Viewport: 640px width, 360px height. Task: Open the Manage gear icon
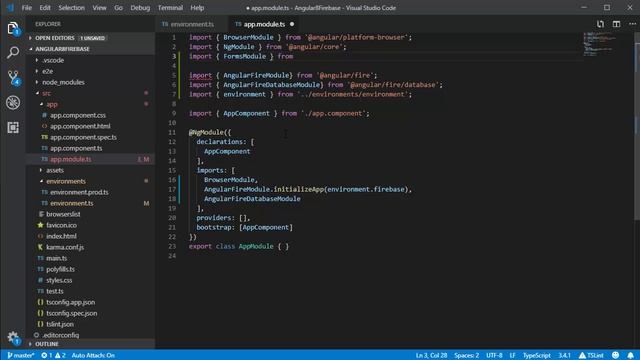[13, 338]
